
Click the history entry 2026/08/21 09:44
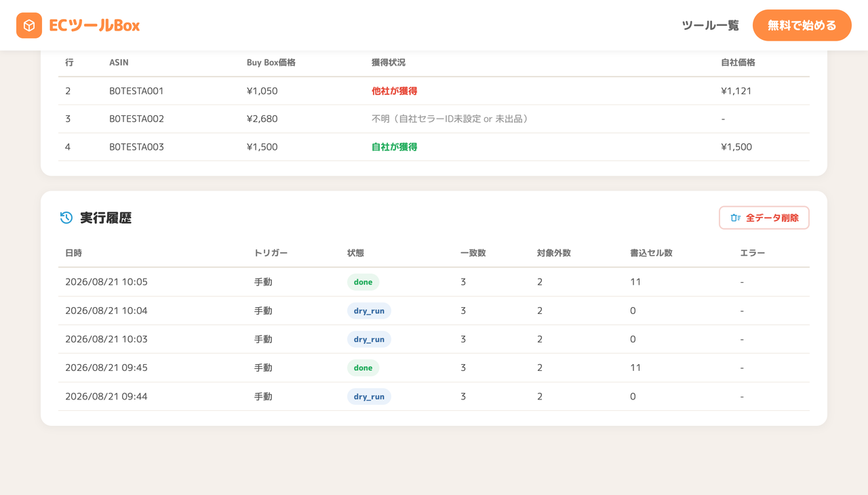point(106,396)
